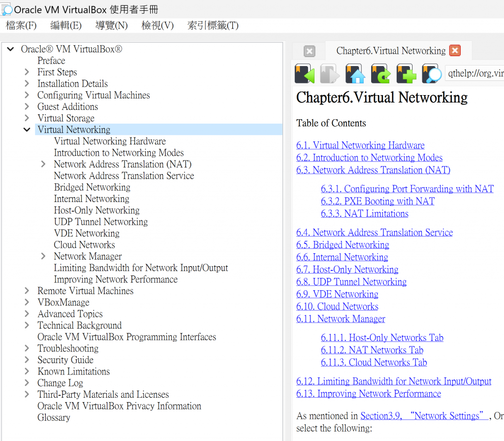
Task: Open the 導覽(N) menu
Action: pyautogui.click(x=112, y=26)
